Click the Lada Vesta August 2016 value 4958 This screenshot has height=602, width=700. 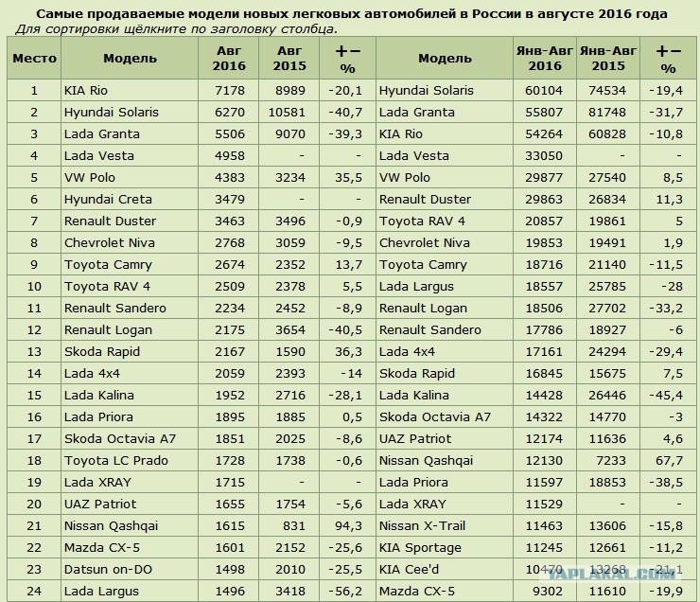click(x=229, y=156)
